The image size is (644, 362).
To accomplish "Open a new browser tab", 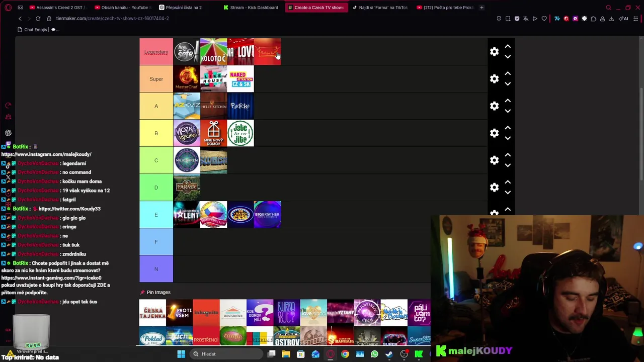I will pyautogui.click(x=481, y=8).
